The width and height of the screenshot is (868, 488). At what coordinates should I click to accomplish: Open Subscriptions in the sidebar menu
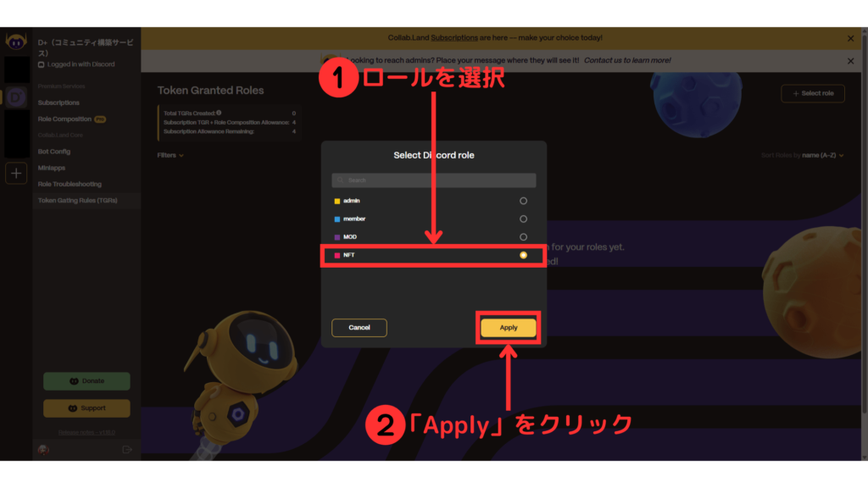pyautogui.click(x=58, y=103)
